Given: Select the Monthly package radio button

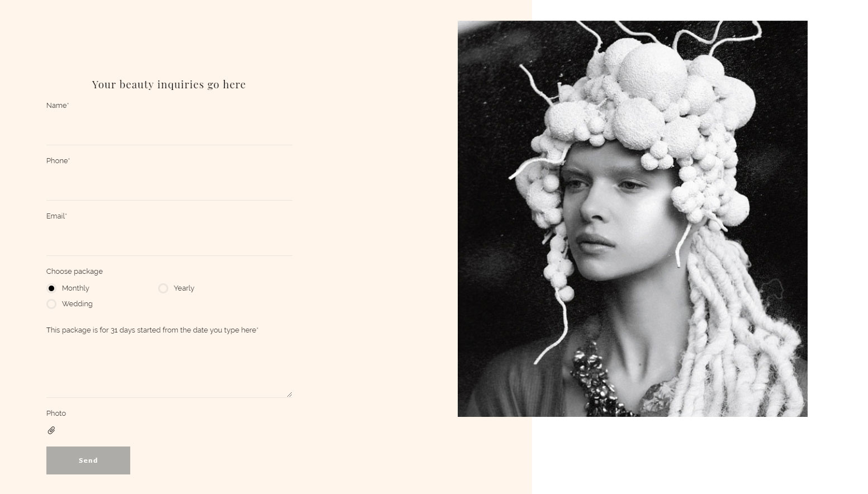Looking at the screenshot, I should click(51, 288).
